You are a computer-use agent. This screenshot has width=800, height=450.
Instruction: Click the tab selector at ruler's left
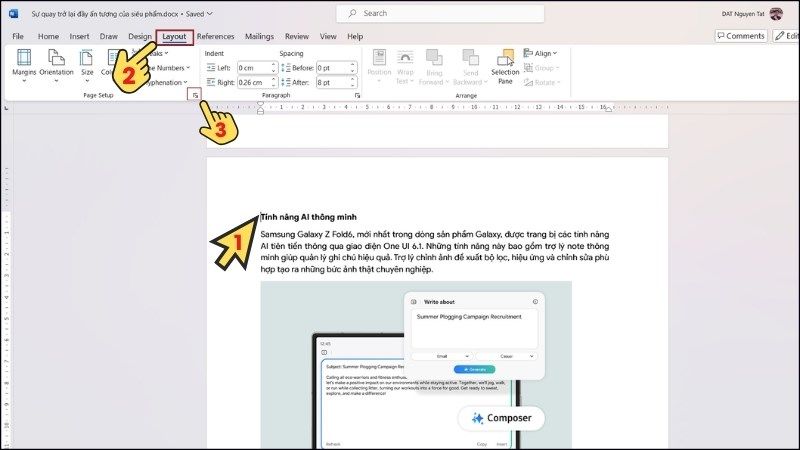tap(6, 108)
